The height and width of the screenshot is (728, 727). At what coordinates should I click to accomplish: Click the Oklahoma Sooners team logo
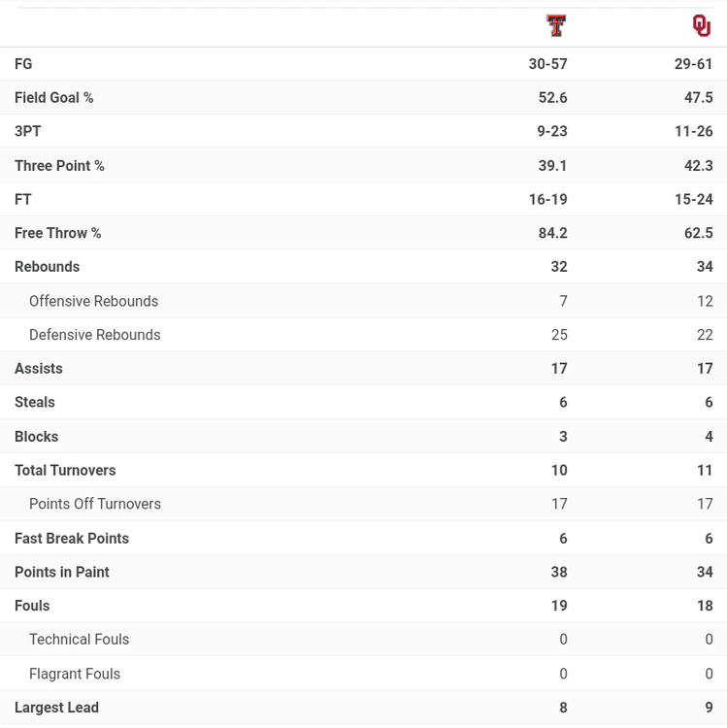pyautogui.click(x=702, y=26)
